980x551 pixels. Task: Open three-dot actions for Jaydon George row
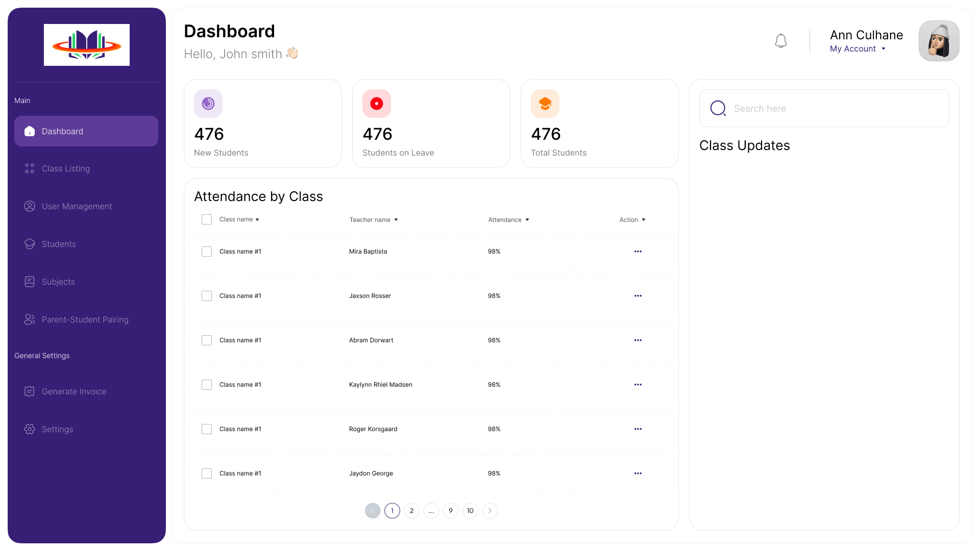point(638,473)
